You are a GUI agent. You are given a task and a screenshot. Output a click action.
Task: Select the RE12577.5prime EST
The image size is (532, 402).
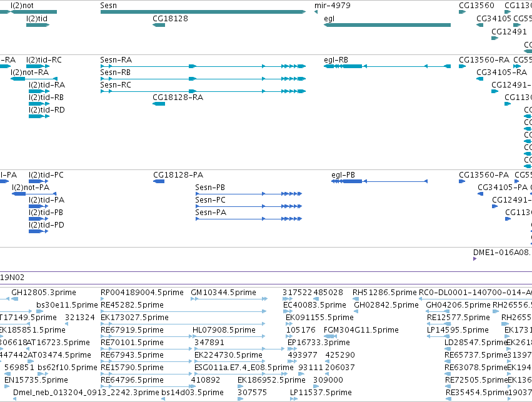click(x=439, y=324)
